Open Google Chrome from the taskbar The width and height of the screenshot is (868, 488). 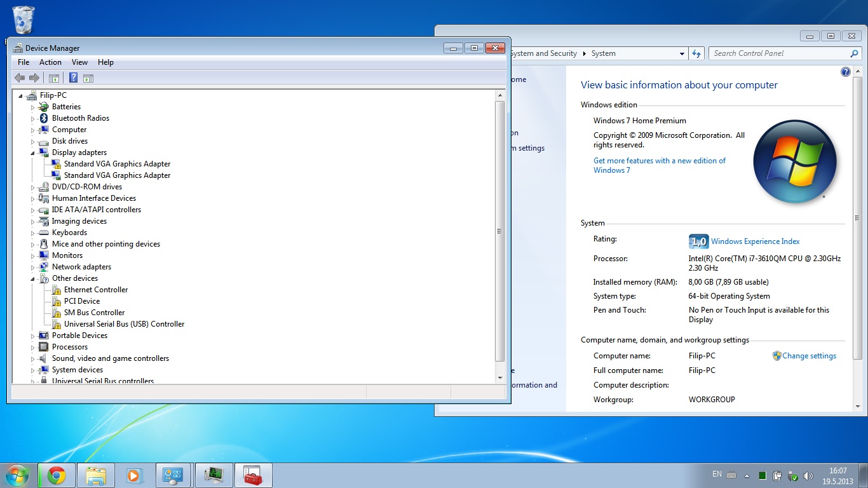(x=57, y=475)
